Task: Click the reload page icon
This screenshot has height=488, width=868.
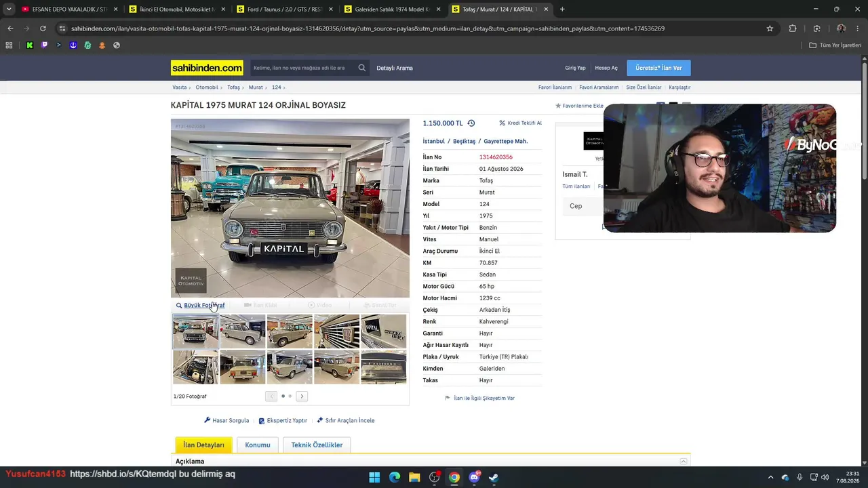Action: 43,28
